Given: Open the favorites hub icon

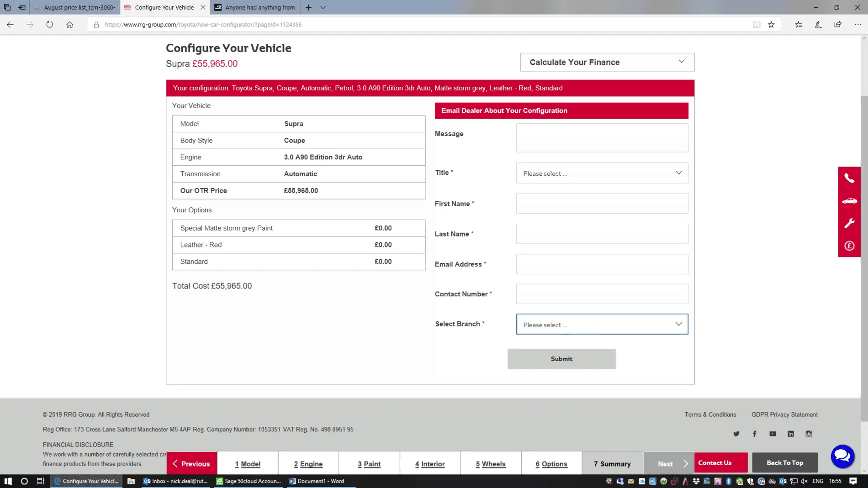Looking at the screenshot, I should pyautogui.click(x=799, y=25).
